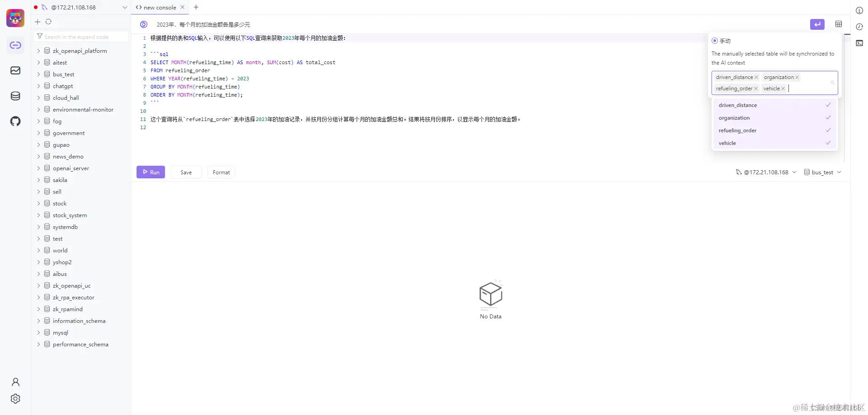Expand the bus_test tree node
868x415 pixels.
[38, 74]
